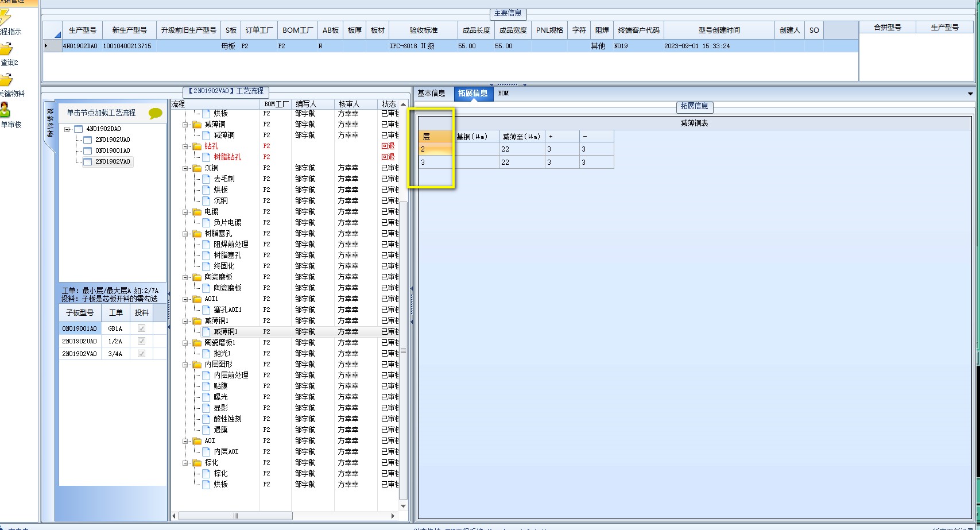Click the 去毛刺 step document icon

(x=206, y=179)
